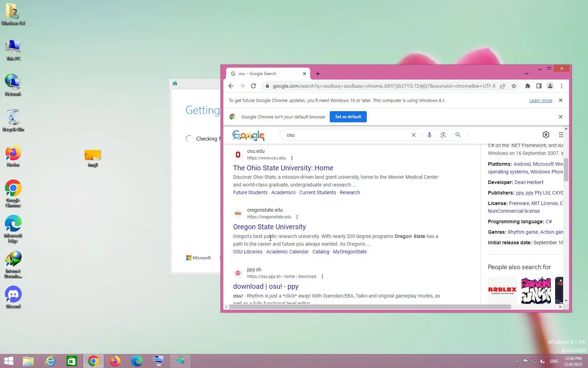
Task: Open the download | osu! - ppy result
Action: pyautogui.click(x=266, y=286)
